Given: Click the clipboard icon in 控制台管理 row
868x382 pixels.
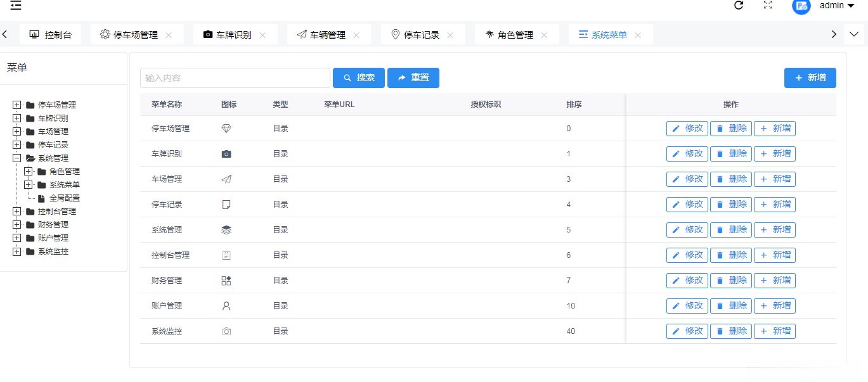Looking at the screenshot, I should (x=226, y=255).
